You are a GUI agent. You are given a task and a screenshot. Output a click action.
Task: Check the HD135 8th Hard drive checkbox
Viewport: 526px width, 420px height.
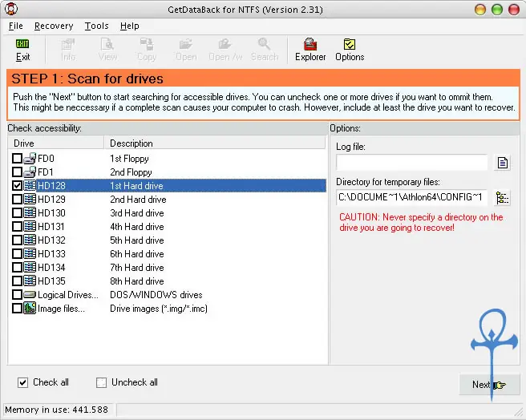pos(17,281)
